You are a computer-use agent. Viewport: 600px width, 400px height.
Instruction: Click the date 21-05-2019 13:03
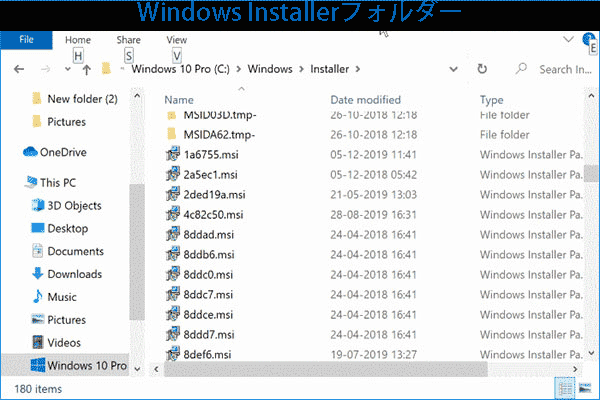(373, 194)
